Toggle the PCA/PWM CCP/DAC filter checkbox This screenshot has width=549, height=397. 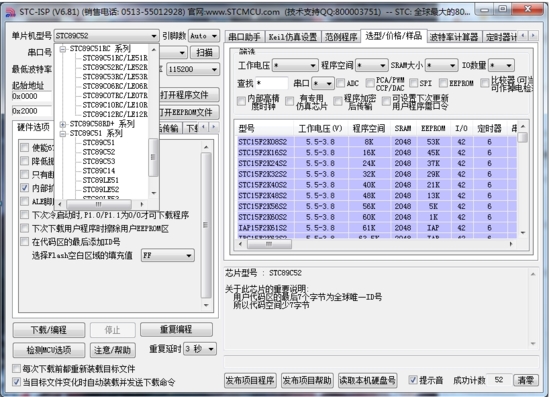(370, 83)
